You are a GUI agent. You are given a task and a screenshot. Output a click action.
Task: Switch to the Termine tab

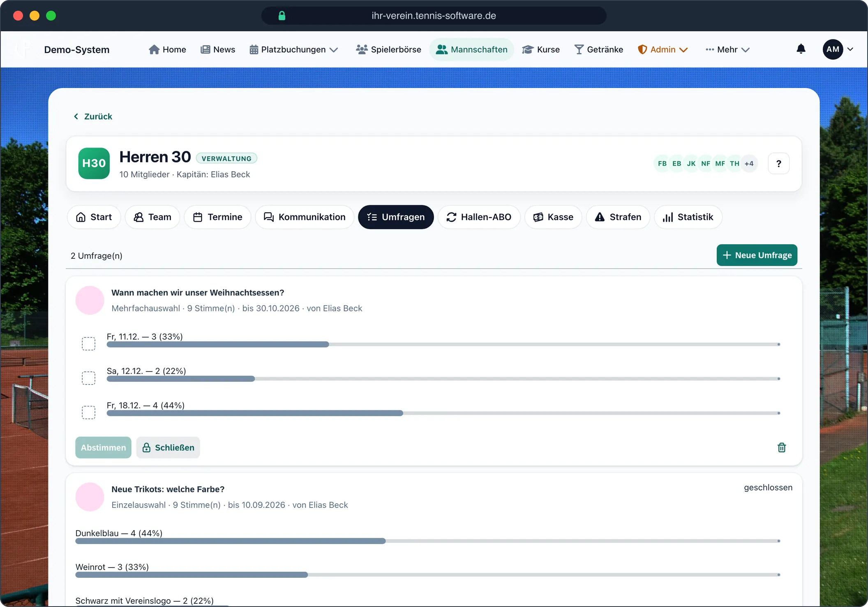coord(217,217)
